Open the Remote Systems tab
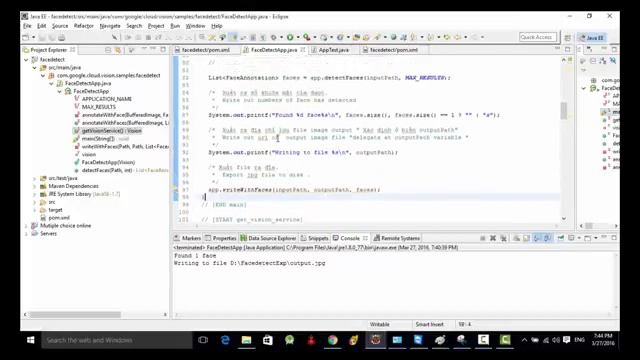Viewport: 640px width, 360px height. tap(397, 238)
